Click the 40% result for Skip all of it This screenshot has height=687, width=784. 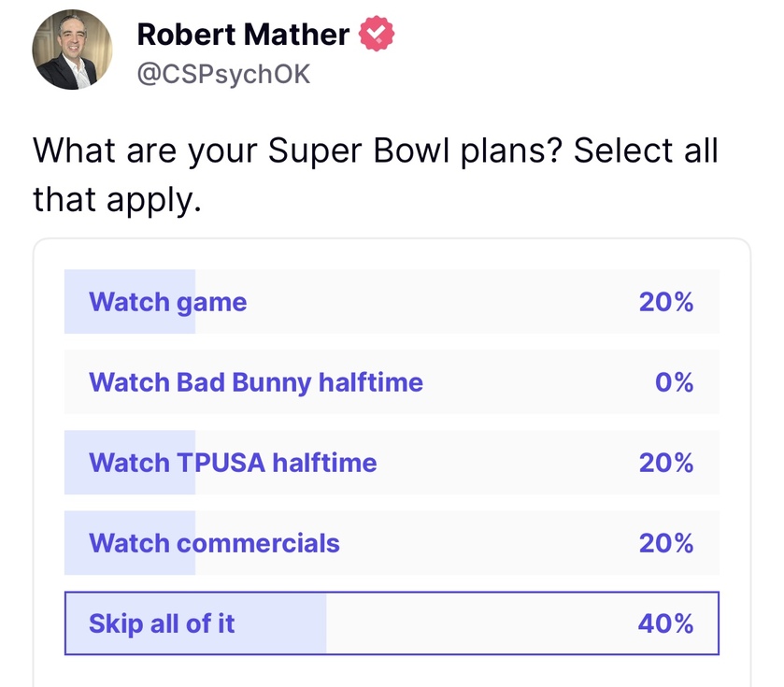[x=665, y=623]
